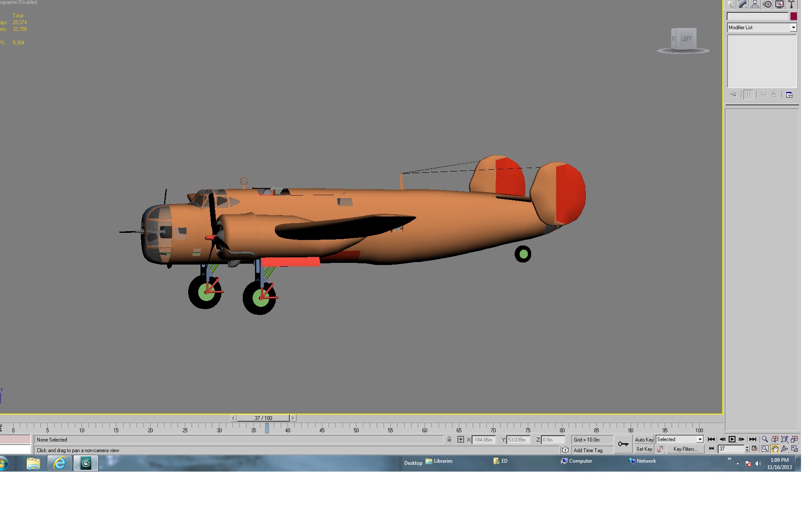
Task: Click Zoom Extents All icon
Action: (794, 439)
